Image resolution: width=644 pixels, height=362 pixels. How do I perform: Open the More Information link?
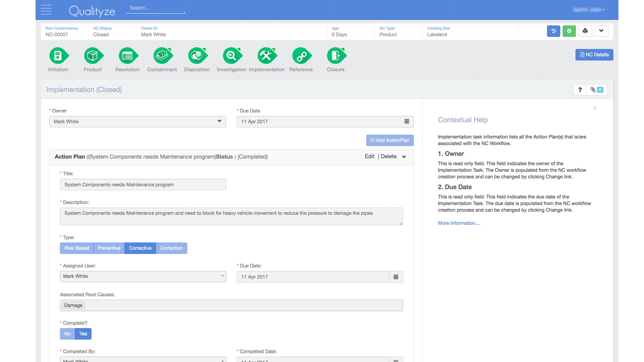click(x=459, y=223)
